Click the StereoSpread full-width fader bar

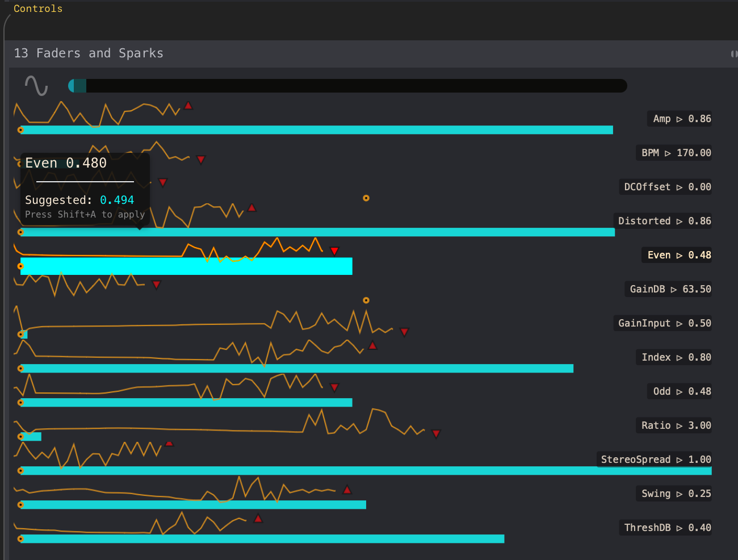(366, 471)
